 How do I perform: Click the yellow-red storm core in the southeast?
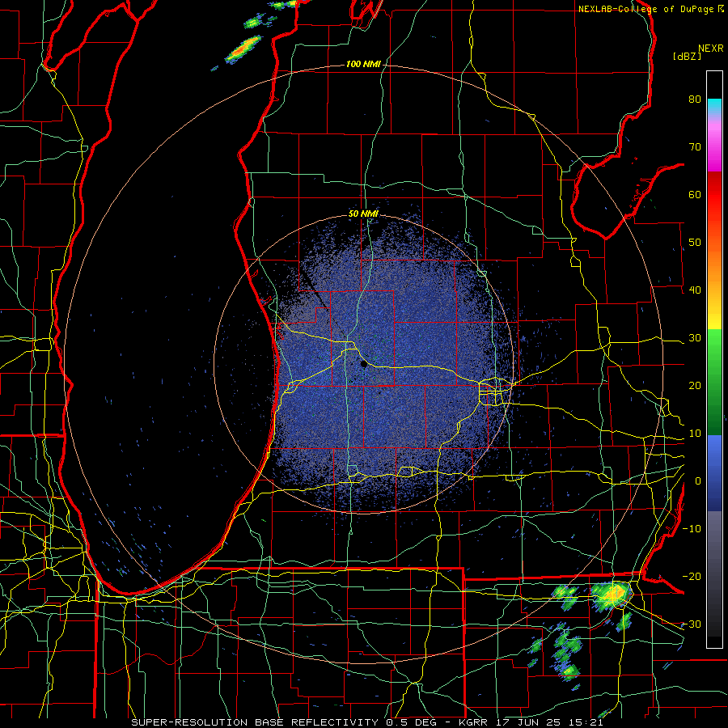[614, 594]
